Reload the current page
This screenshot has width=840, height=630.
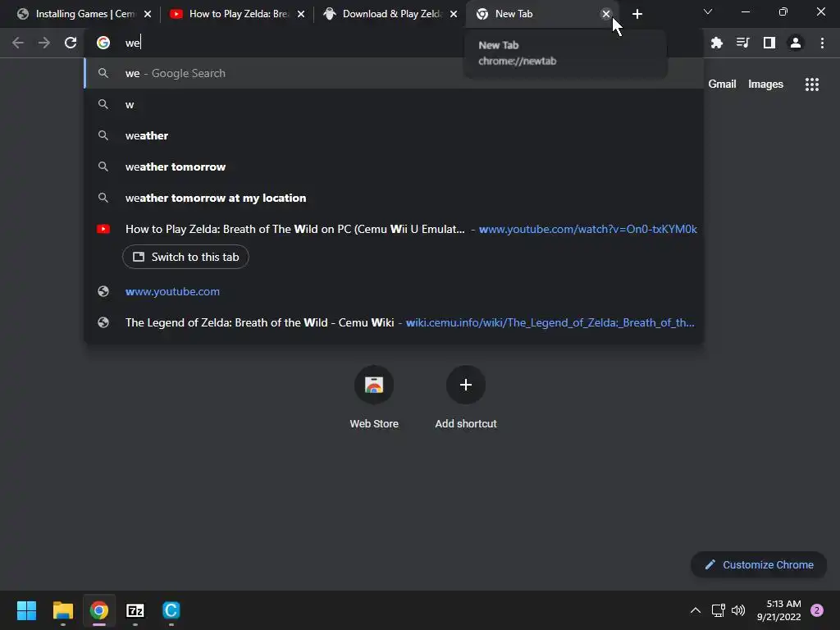71,43
